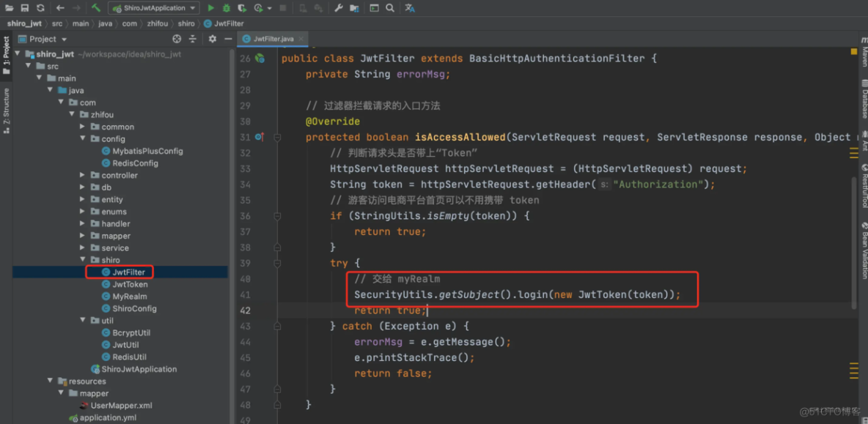This screenshot has width=868, height=424.
Task: Click the Back navigation arrow button
Action: (x=59, y=7)
